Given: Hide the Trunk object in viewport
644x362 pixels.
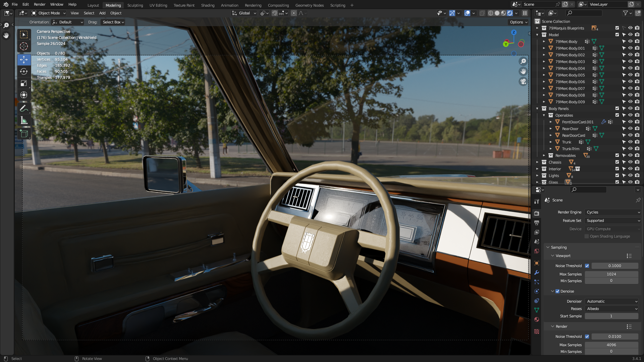Looking at the screenshot, I should coord(630,142).
